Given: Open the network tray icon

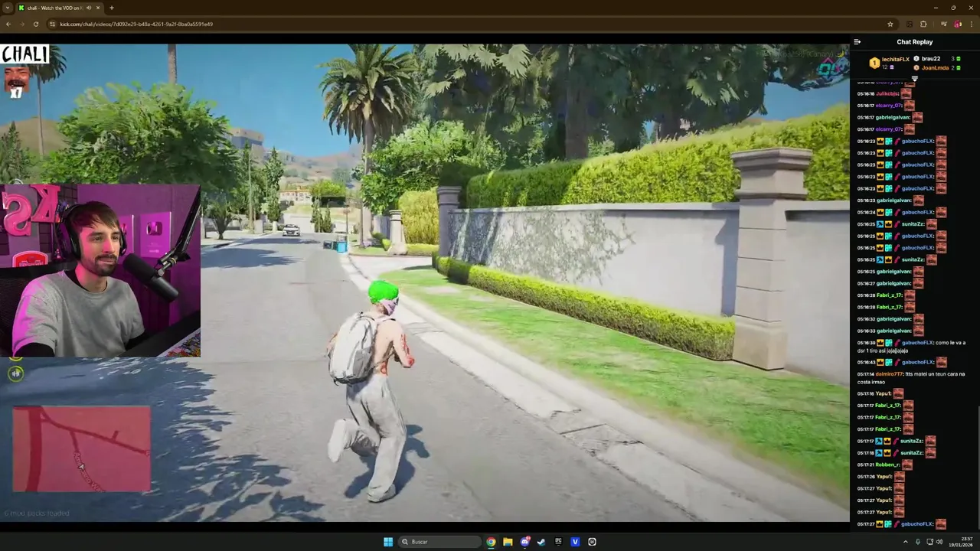Looking at the screenshot, I should 930,542.
